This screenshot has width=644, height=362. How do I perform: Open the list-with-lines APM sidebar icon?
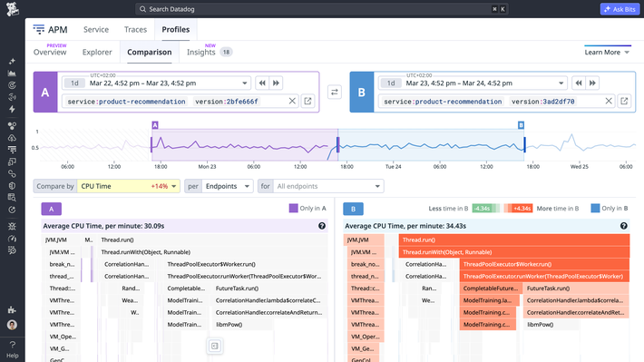pos(13,150)
